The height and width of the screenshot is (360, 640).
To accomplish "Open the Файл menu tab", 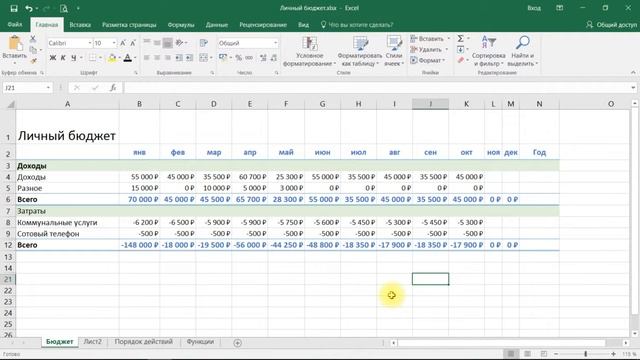I will tap(15, 24).
